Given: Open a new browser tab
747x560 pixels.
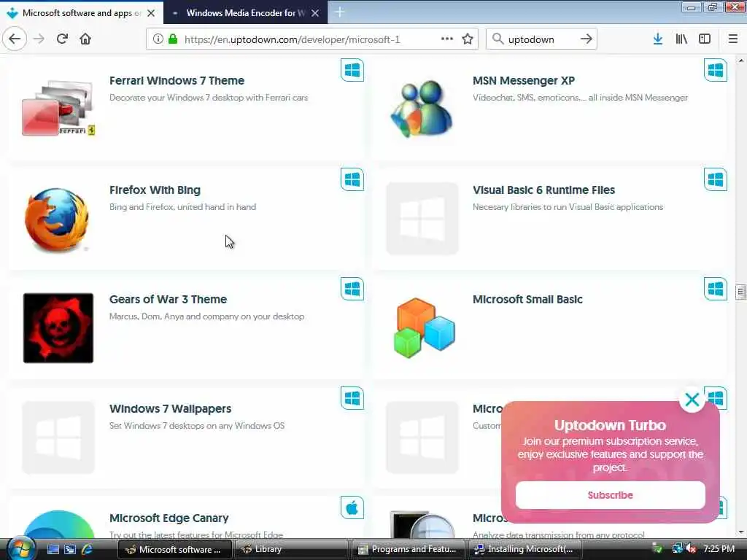Looking at the screenshot, I should [x=340, y=12].
